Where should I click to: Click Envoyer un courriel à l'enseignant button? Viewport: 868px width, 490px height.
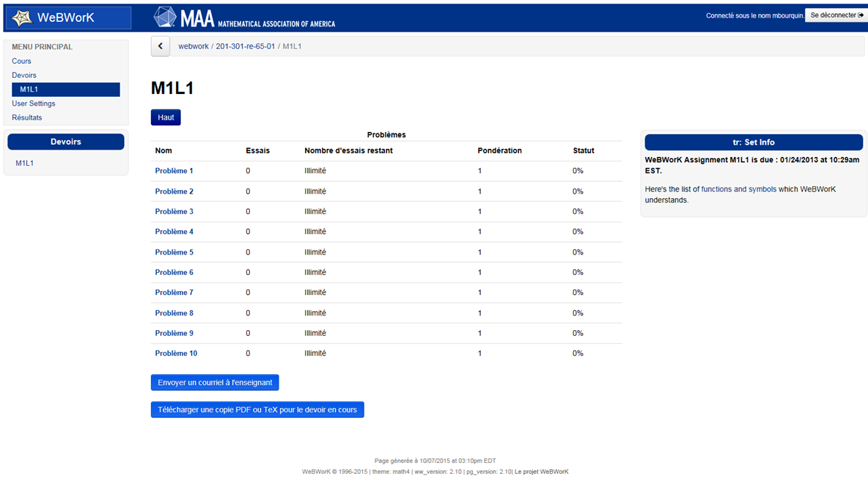click(x=215, y=382)
